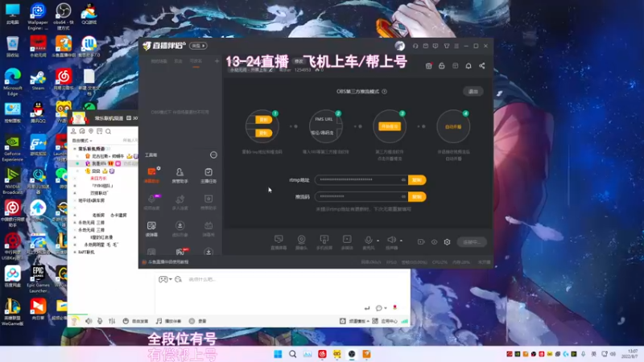Copy the stream key code
The image size is (644, 362).
417,196
